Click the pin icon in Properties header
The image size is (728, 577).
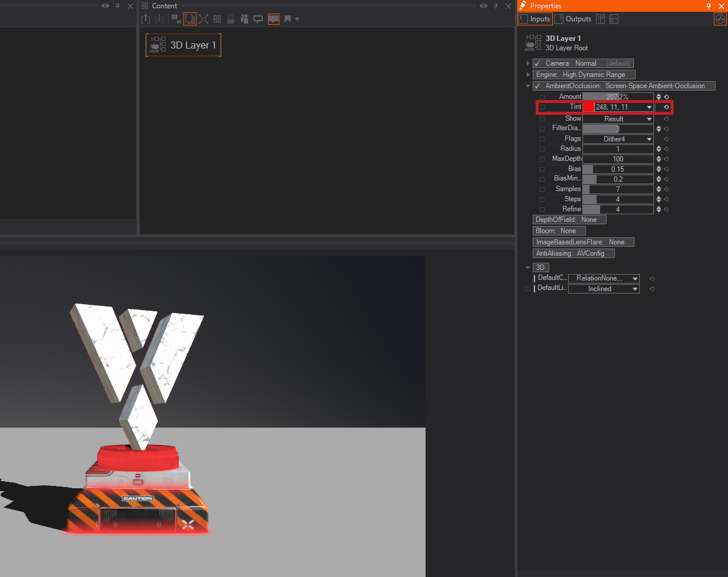click(709, 6)
